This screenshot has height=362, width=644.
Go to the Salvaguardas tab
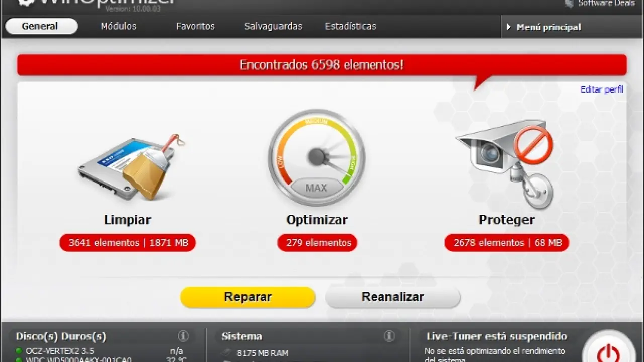click(273, 27)
